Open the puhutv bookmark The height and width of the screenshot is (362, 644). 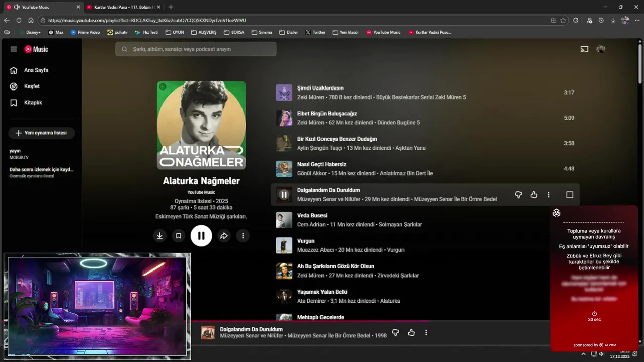pos(117,32)
